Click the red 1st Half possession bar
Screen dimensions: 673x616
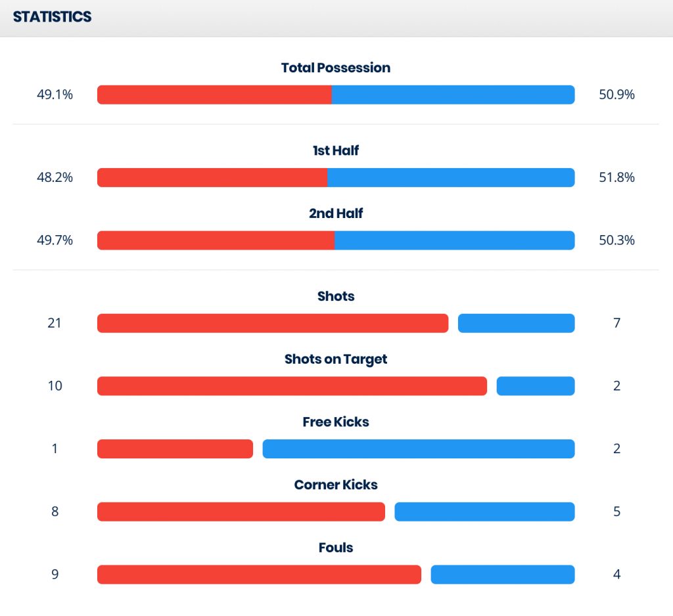tap(212, 177)
